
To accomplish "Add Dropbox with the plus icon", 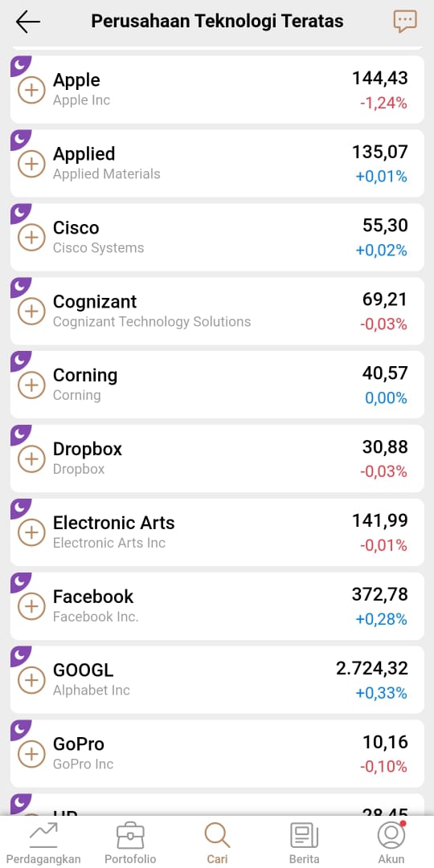I will click(x=31, y=459).
